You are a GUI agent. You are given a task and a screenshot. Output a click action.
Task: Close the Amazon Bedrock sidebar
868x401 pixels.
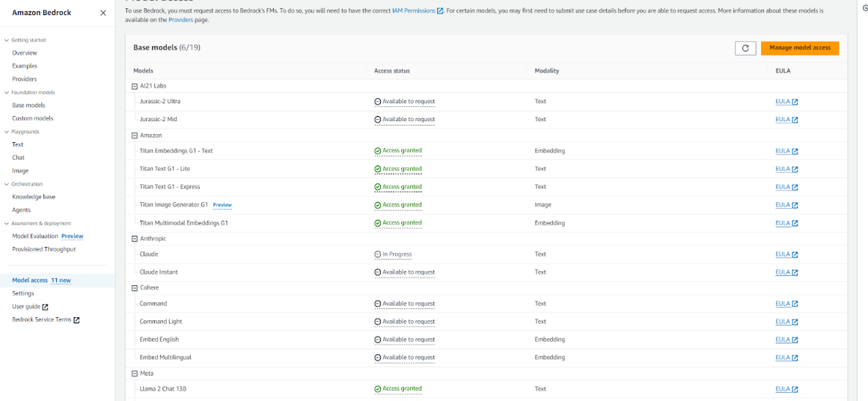click(103, 13)
